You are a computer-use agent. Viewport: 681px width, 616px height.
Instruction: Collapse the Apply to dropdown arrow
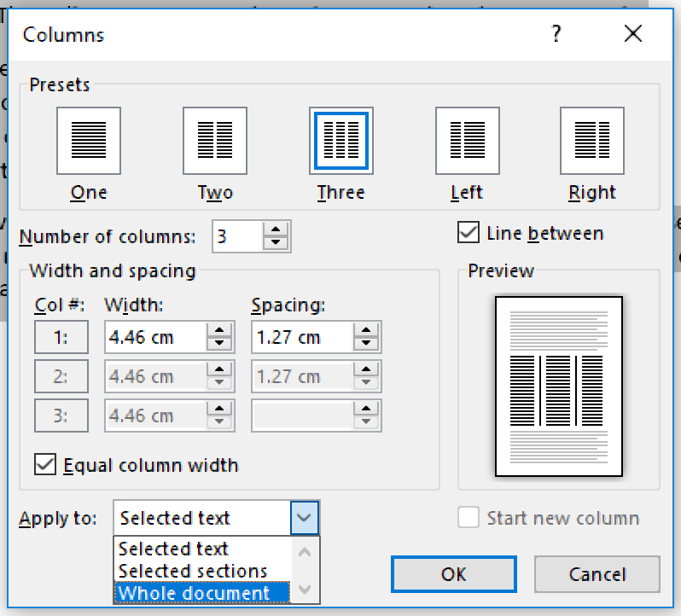(x=306, y=518)
